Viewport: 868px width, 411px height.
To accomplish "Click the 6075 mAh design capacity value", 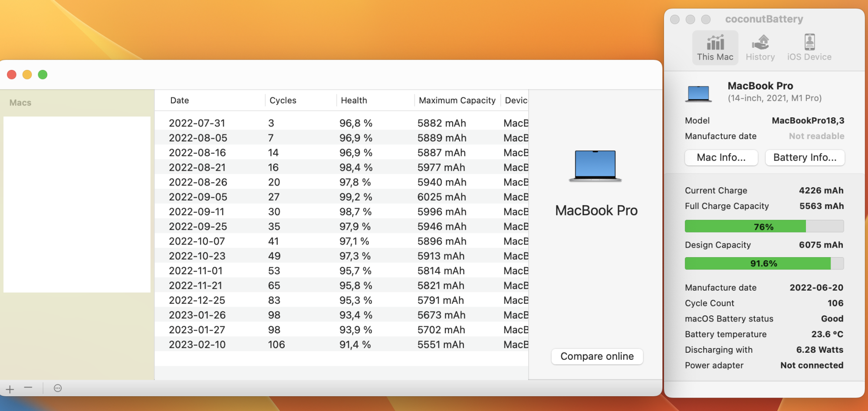I will [x=821, y=245].
